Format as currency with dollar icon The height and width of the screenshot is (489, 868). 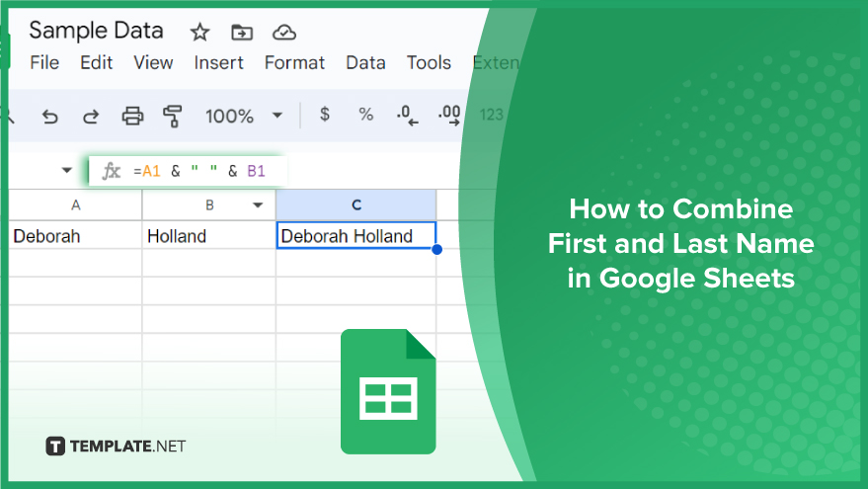(325, 114)
